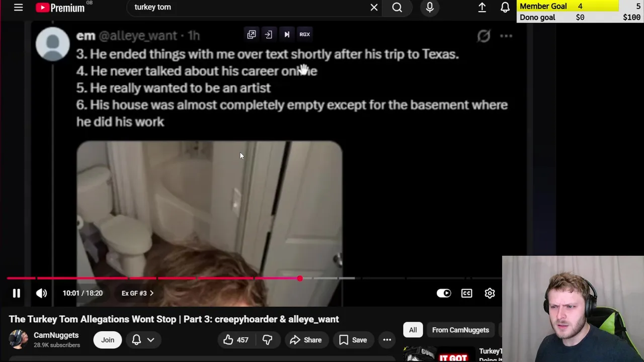
Task: Go to YouTube Premium home logo
Action: tap(60, 8)
